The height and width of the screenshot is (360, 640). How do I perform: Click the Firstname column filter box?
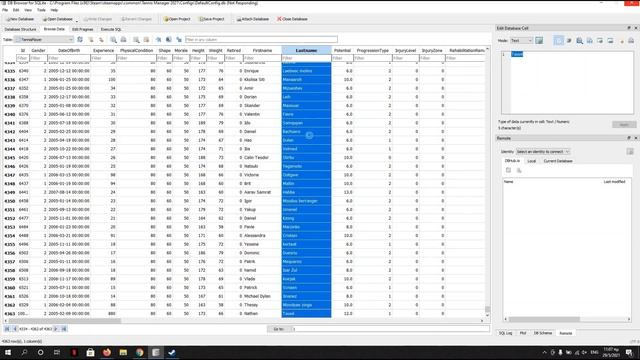262,58
